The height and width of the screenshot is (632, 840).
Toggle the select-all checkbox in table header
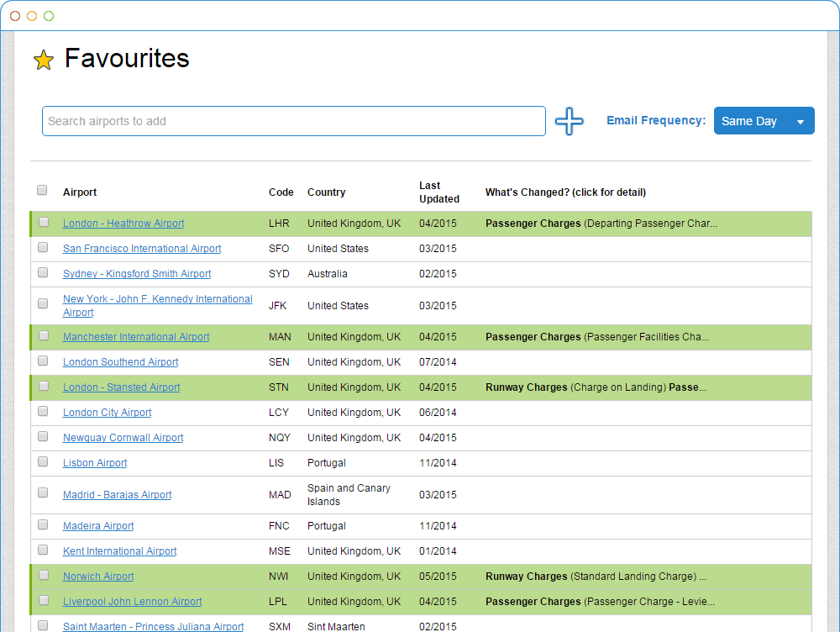coord(42,190)
